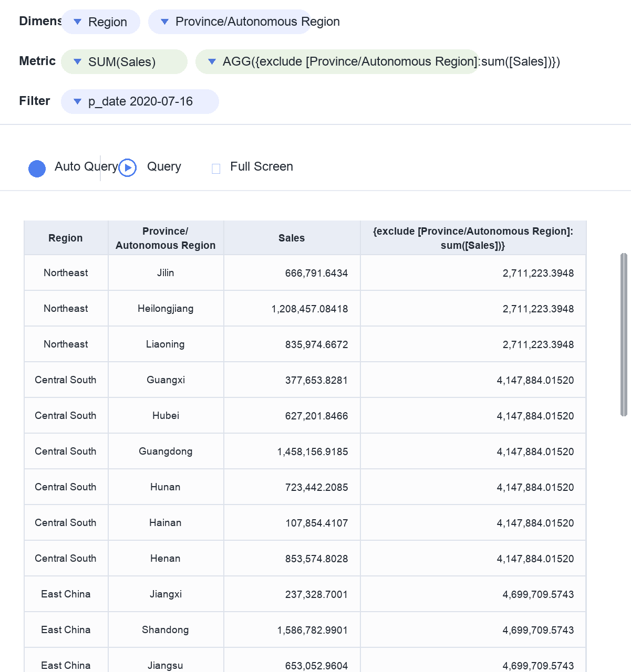Select the Shandong province cell

165,630
